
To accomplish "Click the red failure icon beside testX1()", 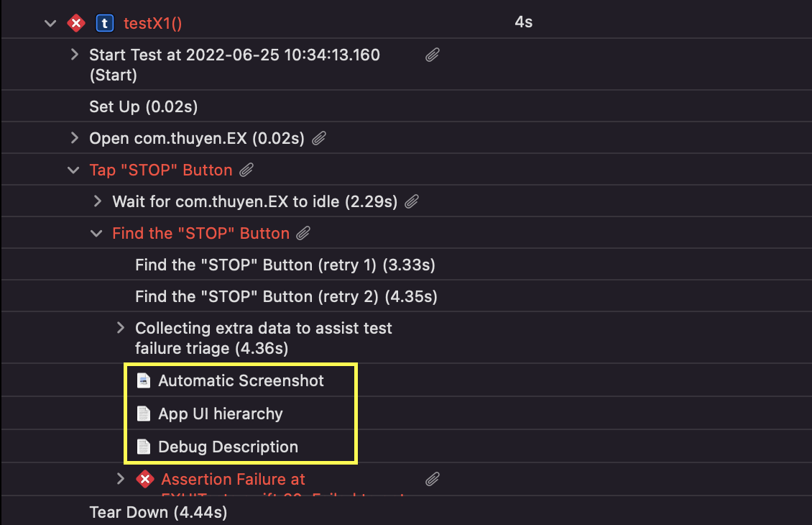I will click(x=75, y=23).
